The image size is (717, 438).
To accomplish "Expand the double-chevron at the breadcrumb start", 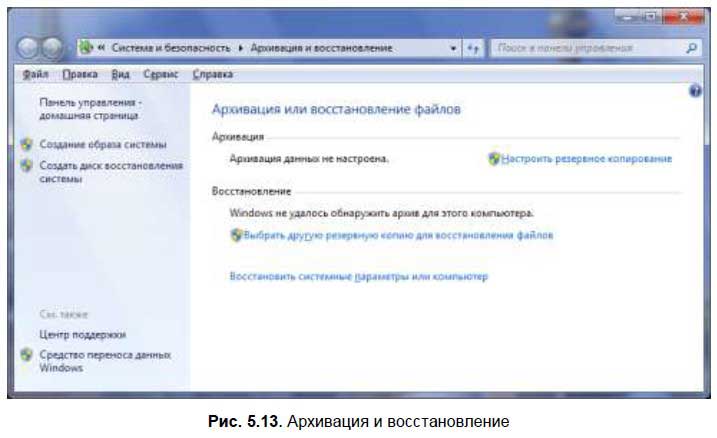I will coord(102,48).
